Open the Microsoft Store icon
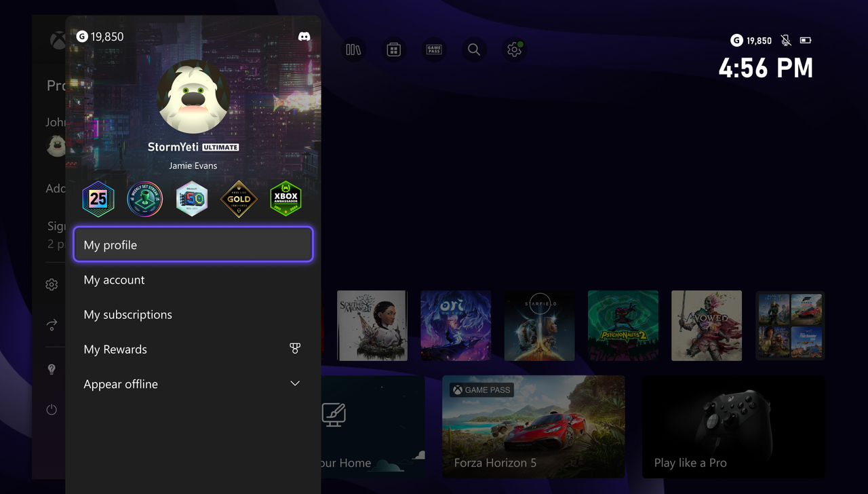This screenshot has height=494, width=868. coord(393,50)
